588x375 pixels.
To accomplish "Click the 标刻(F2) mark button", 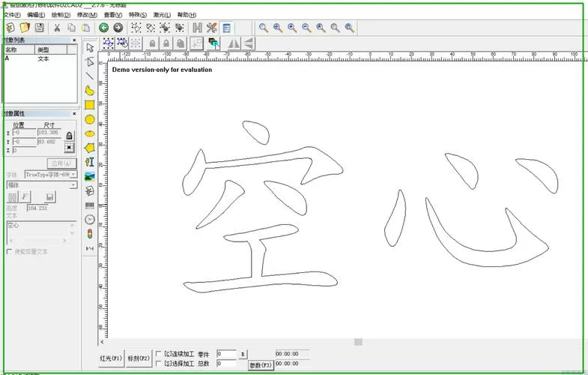I will tap(139, 358).
